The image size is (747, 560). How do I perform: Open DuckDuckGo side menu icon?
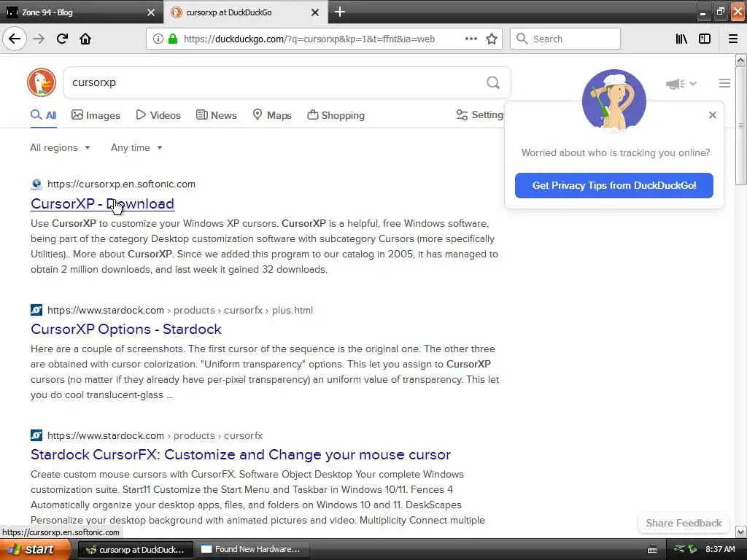pos(724,83)
